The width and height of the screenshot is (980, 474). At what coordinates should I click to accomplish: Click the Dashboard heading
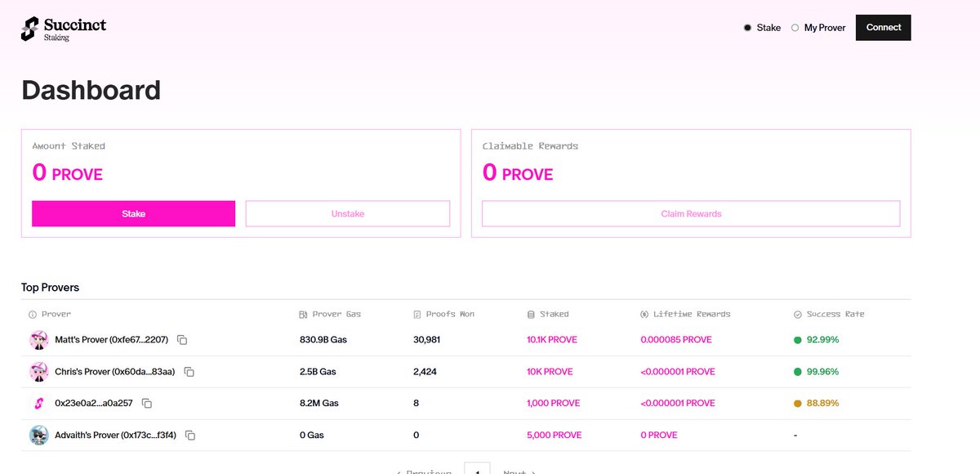coord(91,90)
